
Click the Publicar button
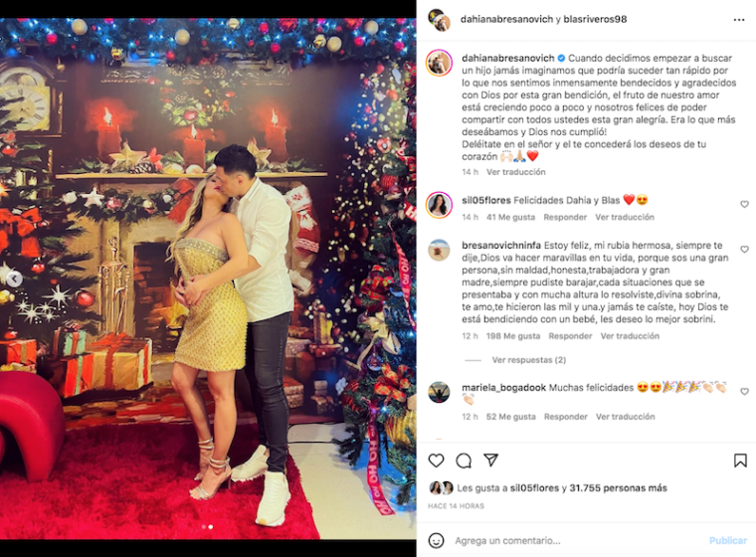click(x=727, y=541)
